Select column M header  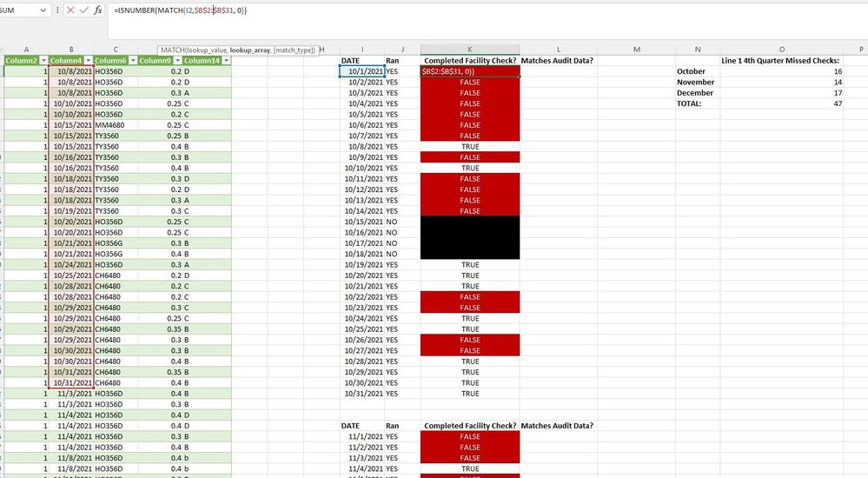[636, 50]
